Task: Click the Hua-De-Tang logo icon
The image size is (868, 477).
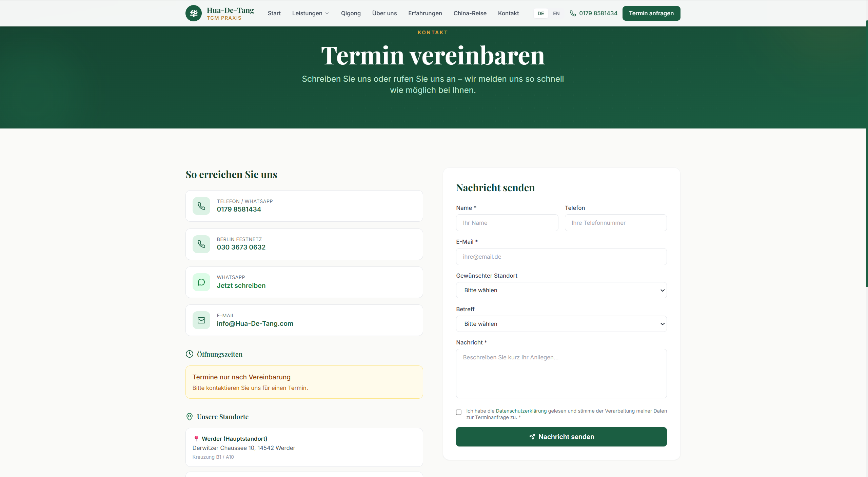Action: click(x=194, y=13)
